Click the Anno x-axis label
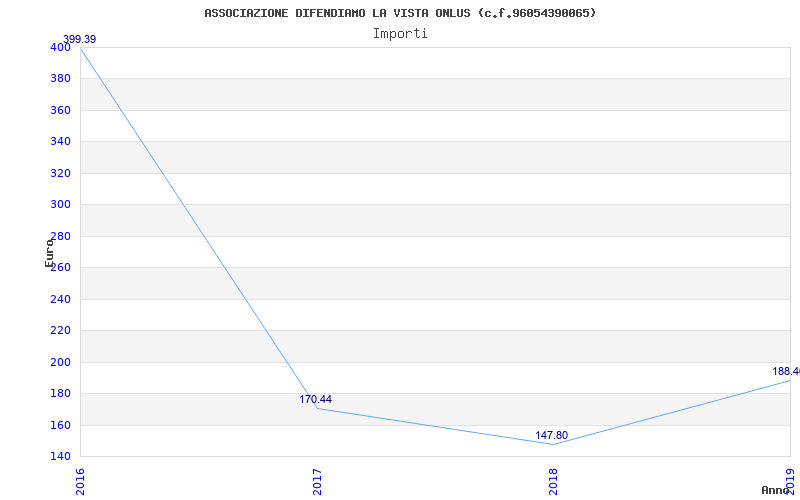Image resolution: width=800 pixels, height=500 pixels. [776, 490]
